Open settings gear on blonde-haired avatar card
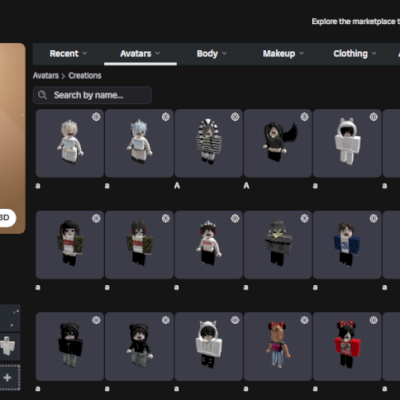 (96, 117)
